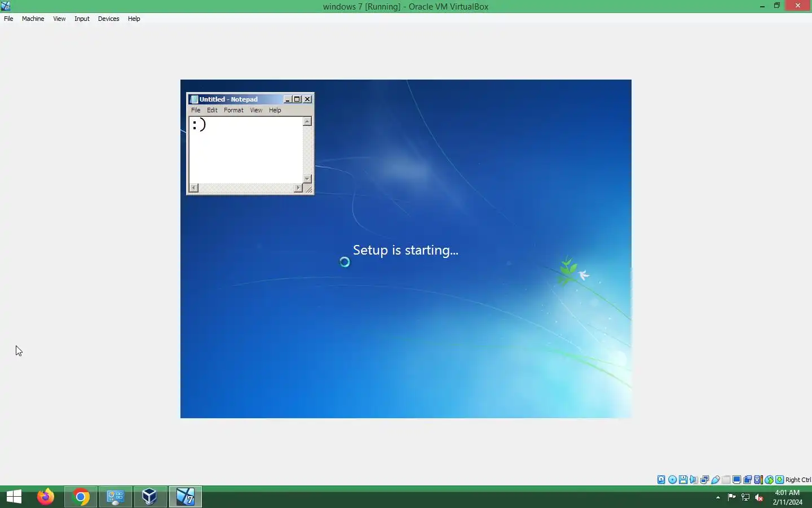Click the keyboard capture green arrow icon
812x508 pixels.
[780, 480]
